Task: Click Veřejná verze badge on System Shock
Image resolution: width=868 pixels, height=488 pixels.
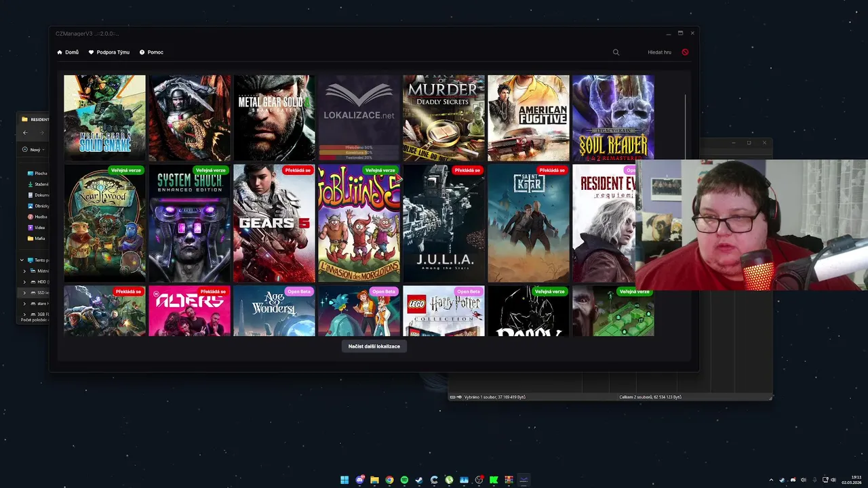Action: [x=210, y=170]
